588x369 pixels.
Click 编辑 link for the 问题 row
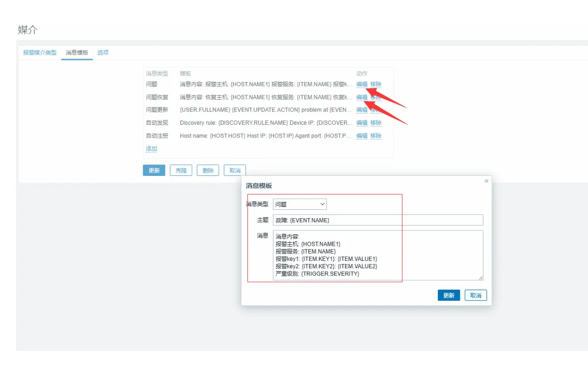362,84
